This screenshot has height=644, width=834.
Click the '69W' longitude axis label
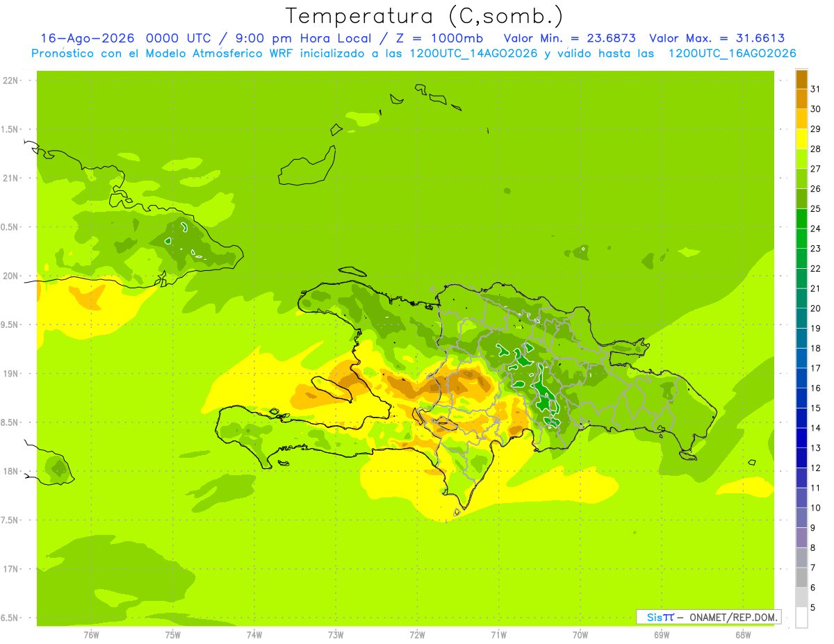[662, 635]
